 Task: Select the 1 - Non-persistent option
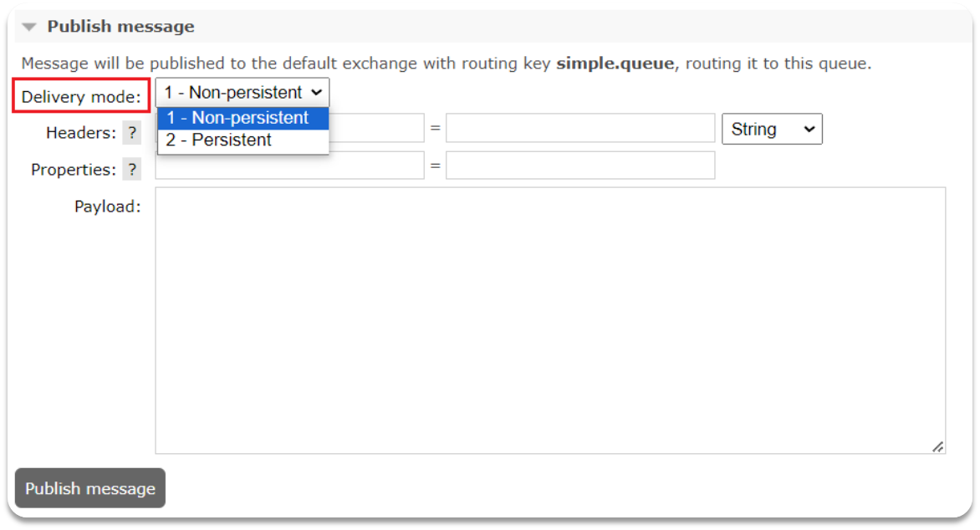(x=243, y=118)
